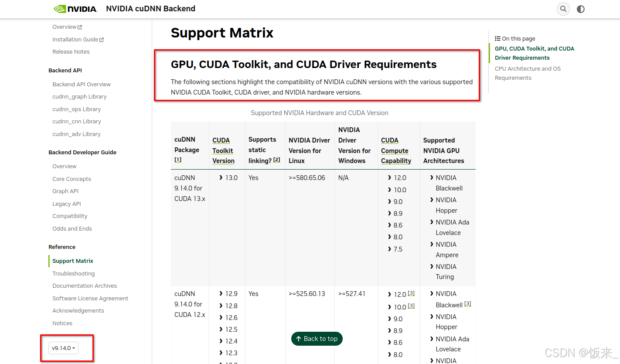620x364 pixels.
Task: Open the Overview external link in sidebar top
Action: pos(67,27)
